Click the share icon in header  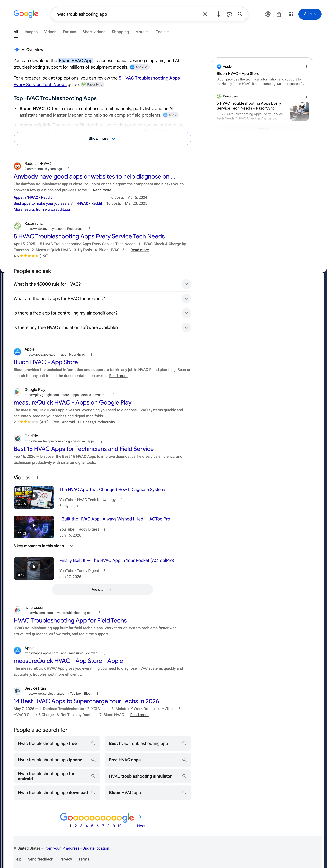pyautogui.click(x=279, y=14)
